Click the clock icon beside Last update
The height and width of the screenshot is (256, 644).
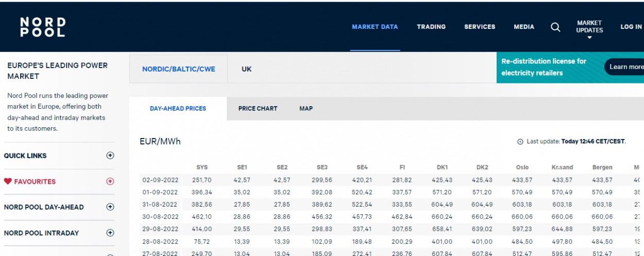pos(520,142)
